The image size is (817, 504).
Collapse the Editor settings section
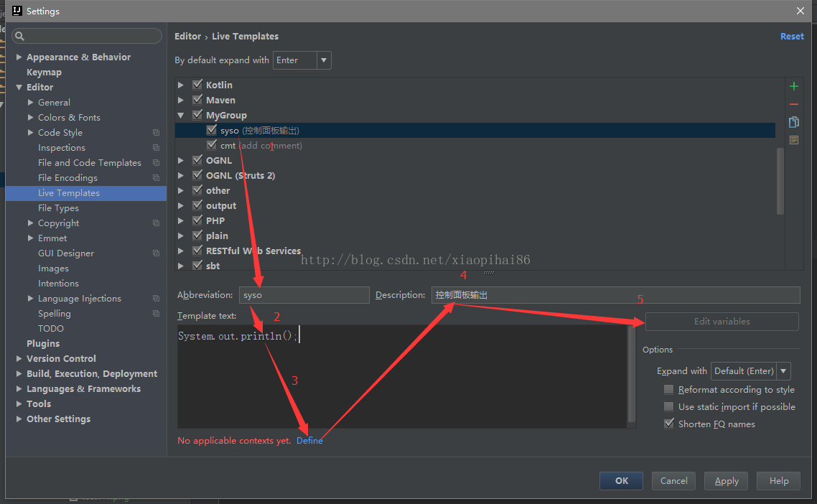[x=19, y=87]
